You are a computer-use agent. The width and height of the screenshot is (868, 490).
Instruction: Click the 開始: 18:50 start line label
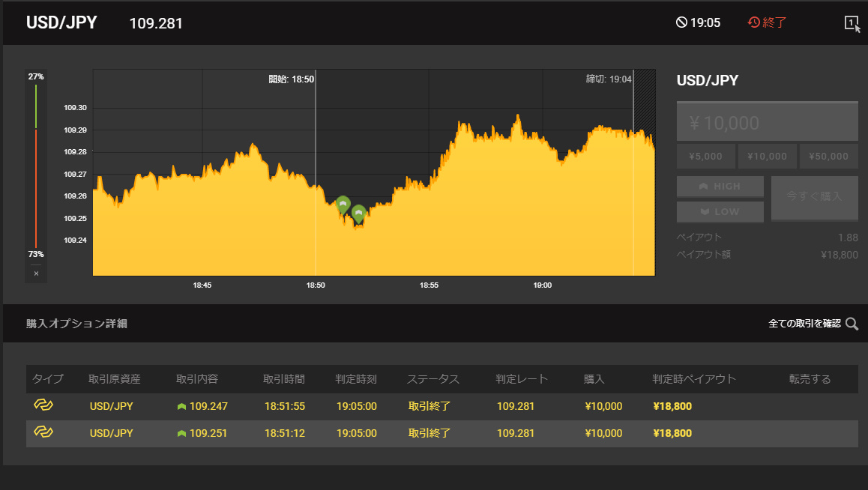point(291,79)
